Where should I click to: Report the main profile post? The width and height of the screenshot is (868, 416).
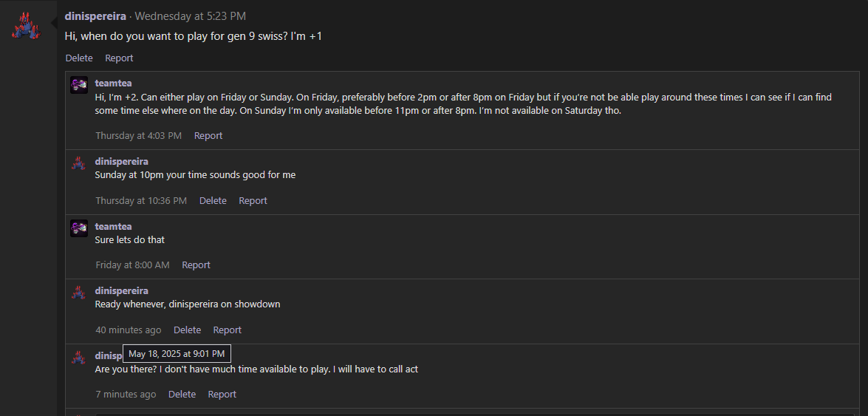[119, 58]
